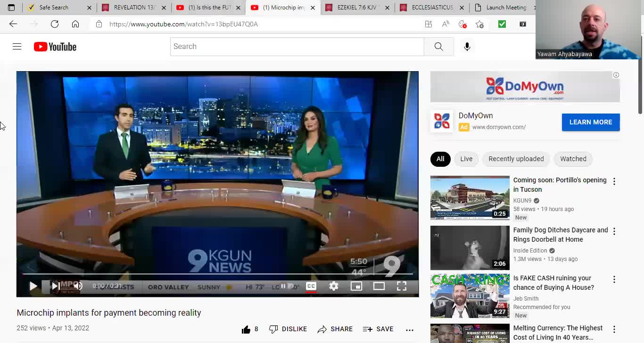Activate Read Aloud icon in address bar
The image size is (644, 343).
tap(446, 24)
